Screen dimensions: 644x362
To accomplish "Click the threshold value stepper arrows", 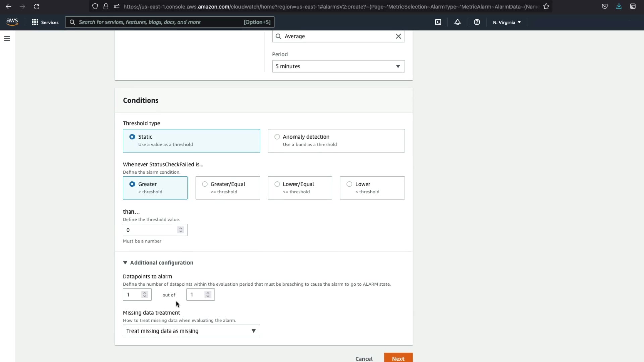I will 181,230.
